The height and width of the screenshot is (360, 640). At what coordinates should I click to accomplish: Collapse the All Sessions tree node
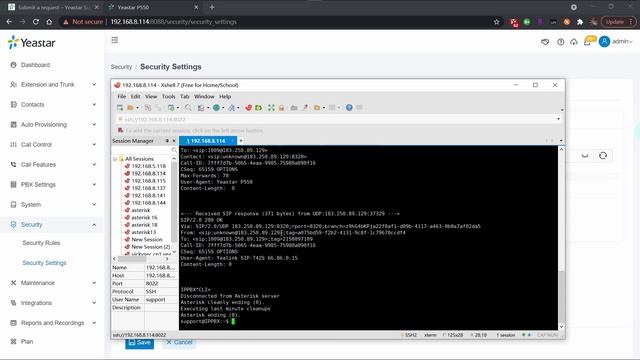coord(115,159)
